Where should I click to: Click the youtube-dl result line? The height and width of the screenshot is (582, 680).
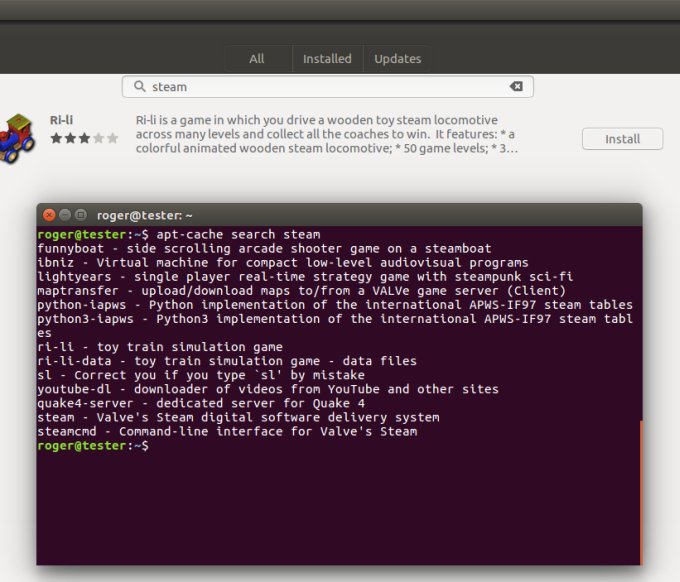tap(268, 389)
